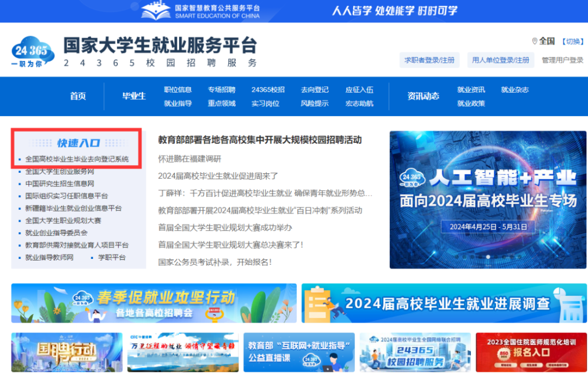The width and height of the screenshot is (588, 376).
Task: Open 中国研究生招生信息网 quick link
Action: coord(60,184)
